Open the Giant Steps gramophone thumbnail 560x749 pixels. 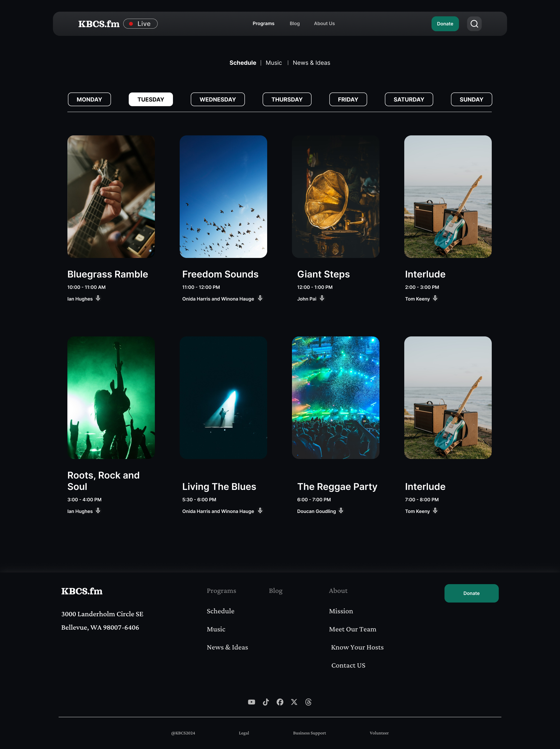pyautogui.click(x=335, y=196)
